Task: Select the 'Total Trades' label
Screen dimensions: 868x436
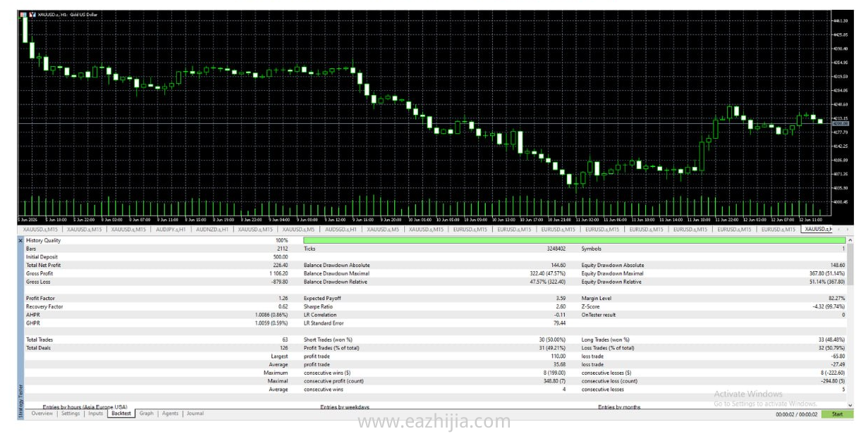Action: click(39, 340)
